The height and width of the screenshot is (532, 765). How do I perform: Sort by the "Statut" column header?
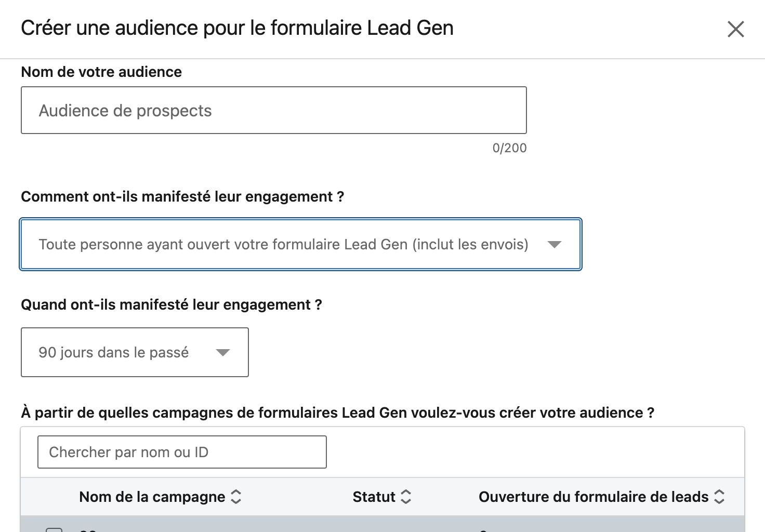[374, 497]
